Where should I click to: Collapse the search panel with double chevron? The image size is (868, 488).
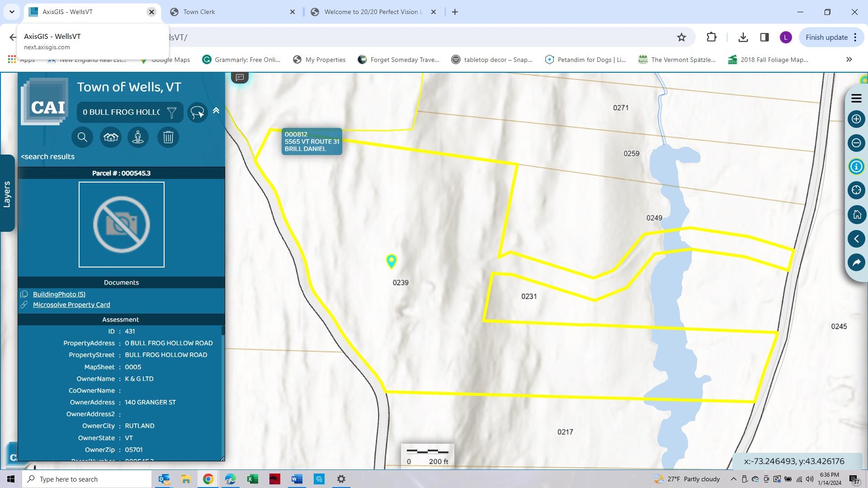pos(216,110)
